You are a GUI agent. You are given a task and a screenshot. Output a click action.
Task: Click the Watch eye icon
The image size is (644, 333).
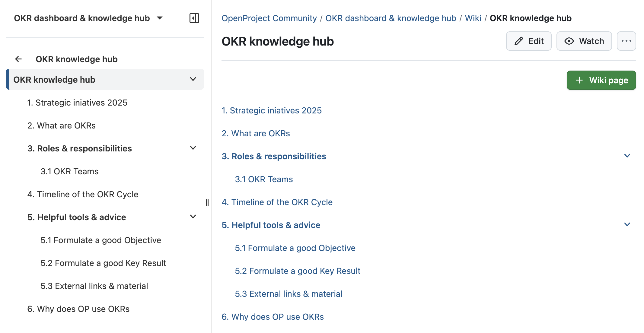tap(570, 41)
